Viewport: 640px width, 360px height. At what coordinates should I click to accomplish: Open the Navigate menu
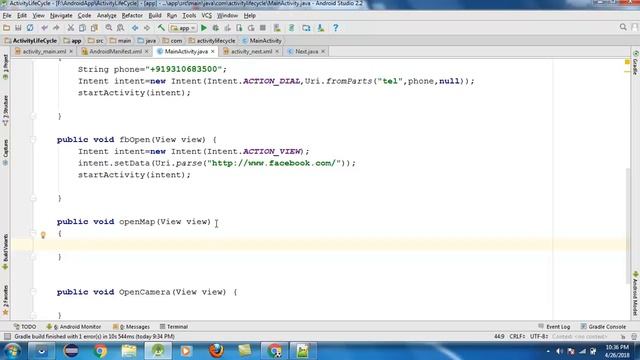click(x=61, y=16)
